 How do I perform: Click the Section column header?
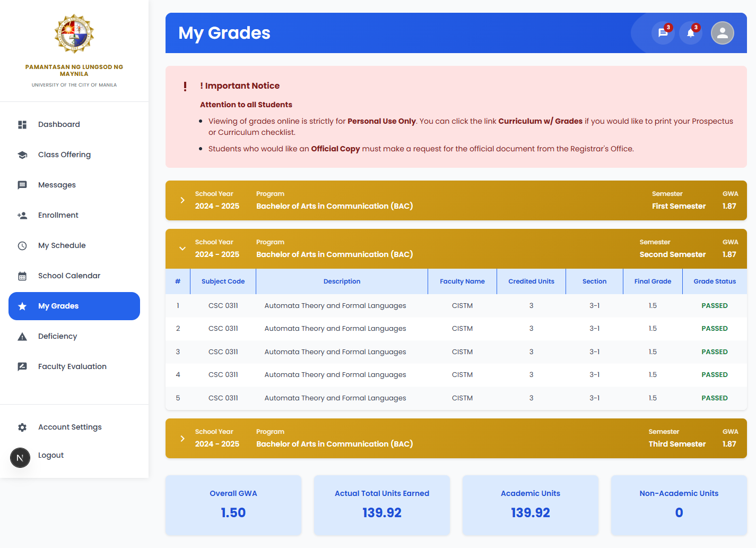pyautogui.click(x=594, y=281)
